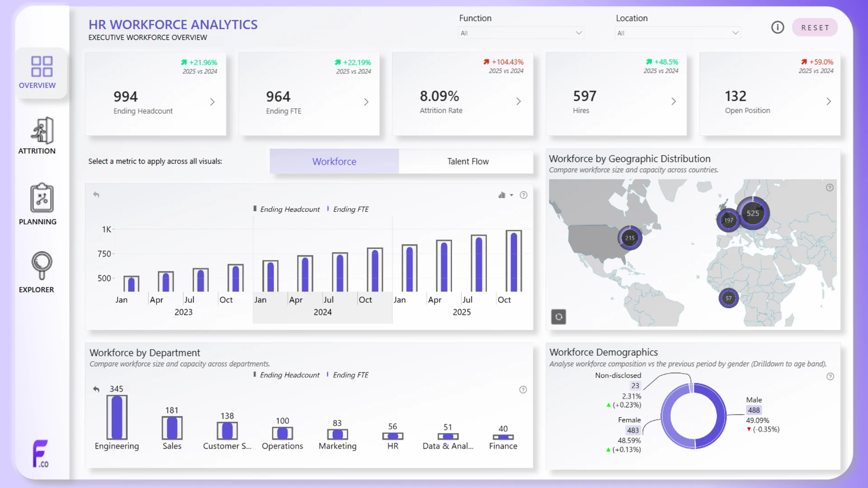The height and width of the screenshot is (488, 868).
Task: Toggle the Ending FTE legend in department chart
Action: (348, 375)
